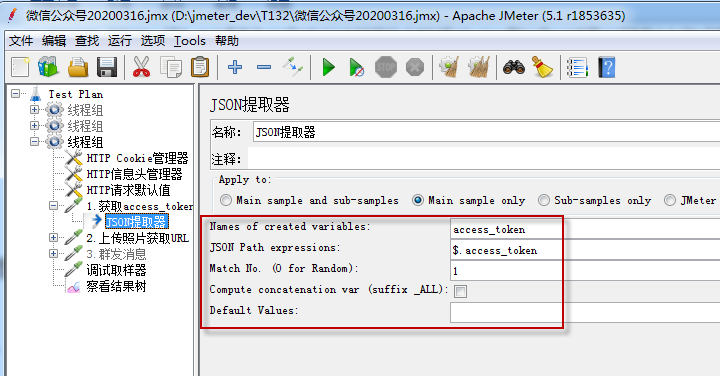Open the Tools menu
Screen dimensions: 720x376
click(x=190, y=41)
